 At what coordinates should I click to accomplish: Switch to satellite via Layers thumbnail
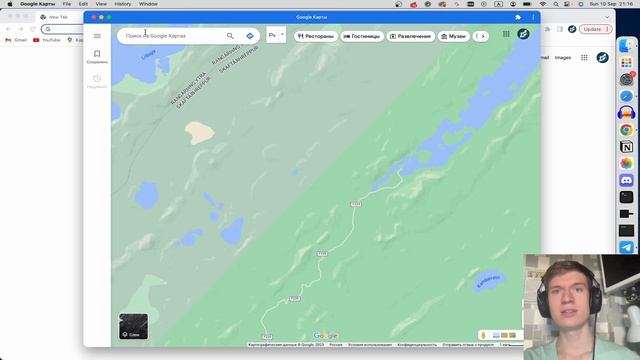point(133,326)
